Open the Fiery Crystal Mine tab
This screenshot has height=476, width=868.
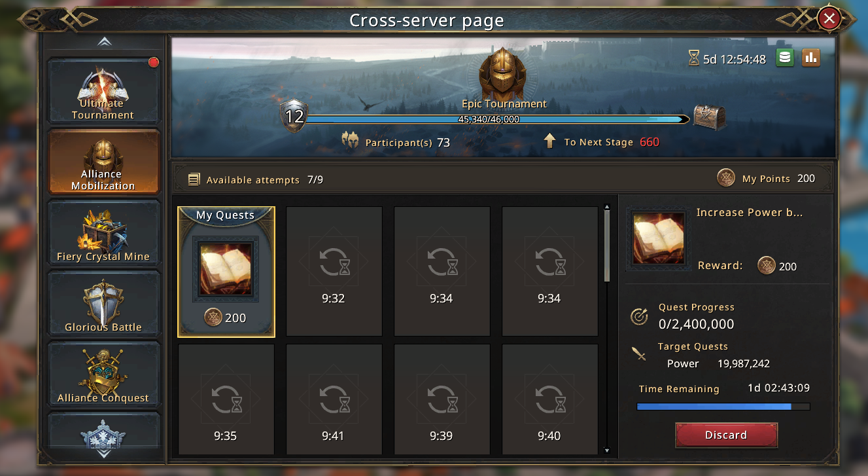pos(103,232)
